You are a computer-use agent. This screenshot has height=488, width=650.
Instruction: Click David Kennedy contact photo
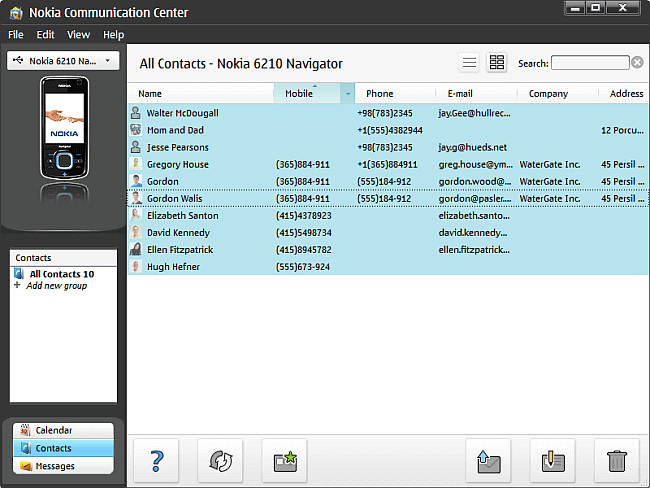(x=136, y=232)
